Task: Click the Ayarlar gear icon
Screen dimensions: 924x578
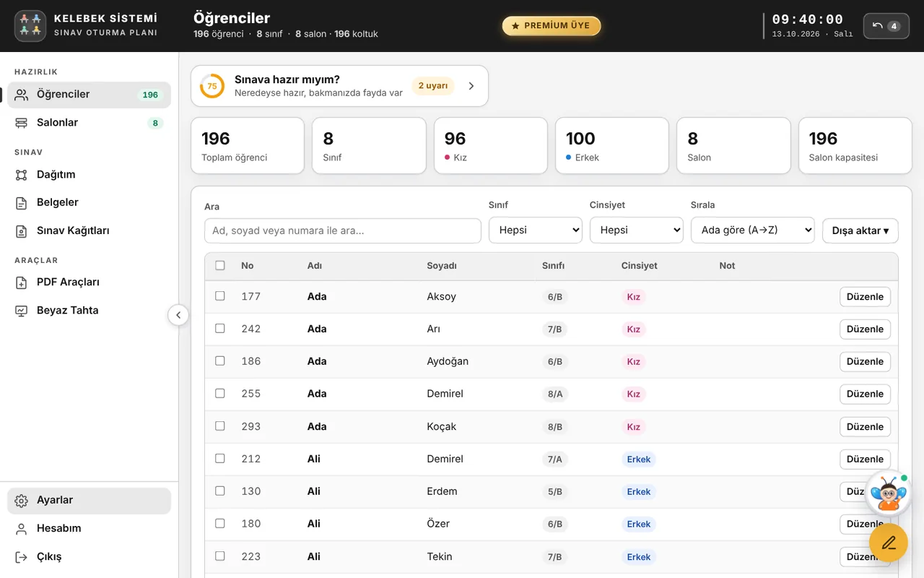Action: coord(22,501)
